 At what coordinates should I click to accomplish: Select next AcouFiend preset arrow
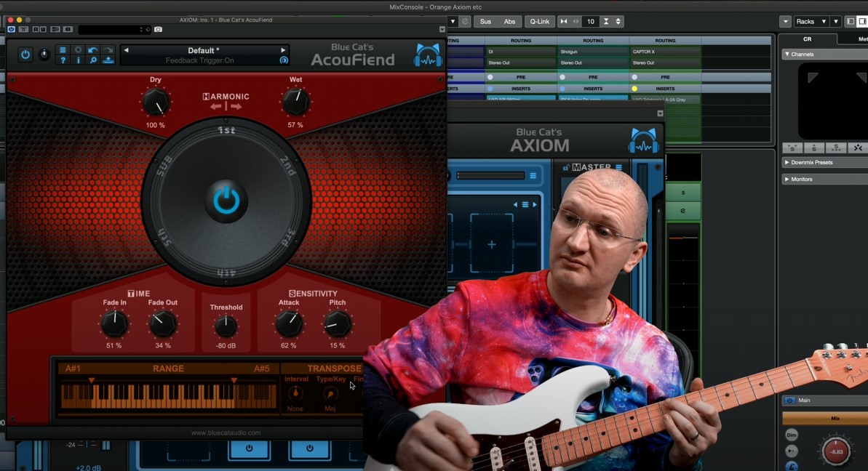[x=283, y=50]
